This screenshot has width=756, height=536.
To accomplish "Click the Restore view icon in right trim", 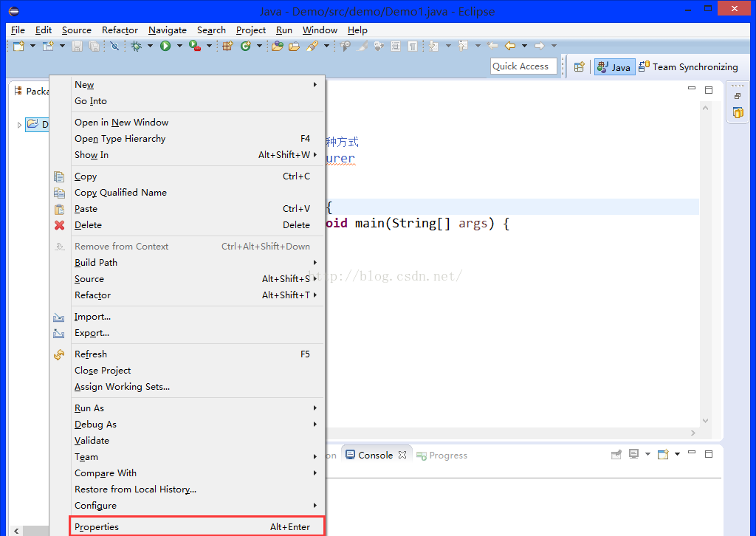I will click(738, 96).
